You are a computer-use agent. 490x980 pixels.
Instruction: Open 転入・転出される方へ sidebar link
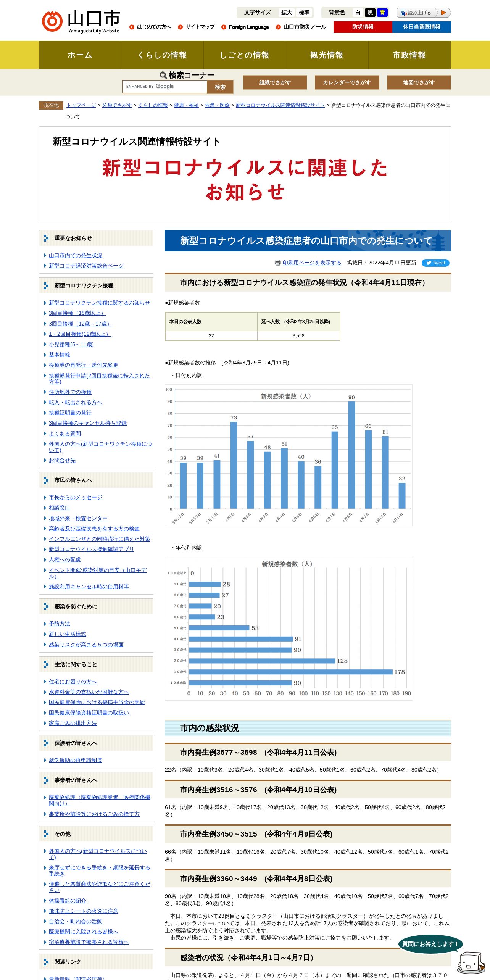point(76,403)
